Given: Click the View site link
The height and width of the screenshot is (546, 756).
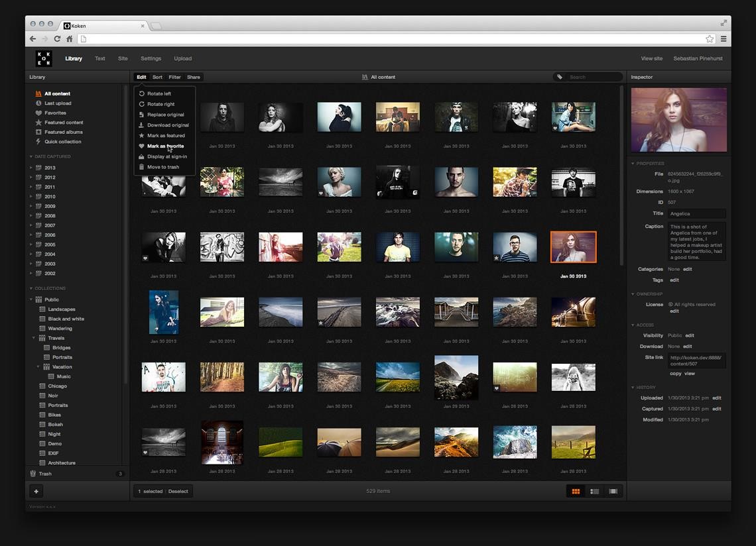Looking at the screenshot, I should (651, 58).
